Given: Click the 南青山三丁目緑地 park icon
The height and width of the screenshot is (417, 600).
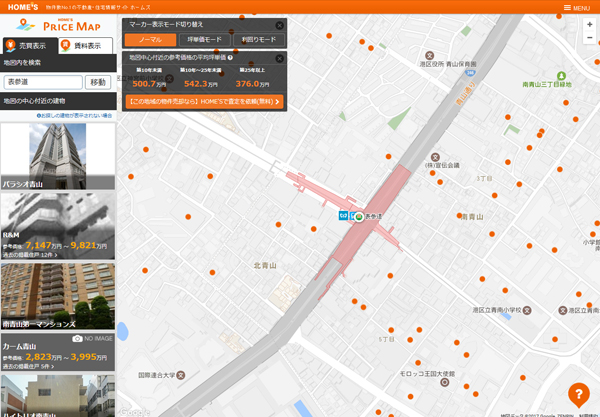Looking at the screenshot, I should [561, 76].
